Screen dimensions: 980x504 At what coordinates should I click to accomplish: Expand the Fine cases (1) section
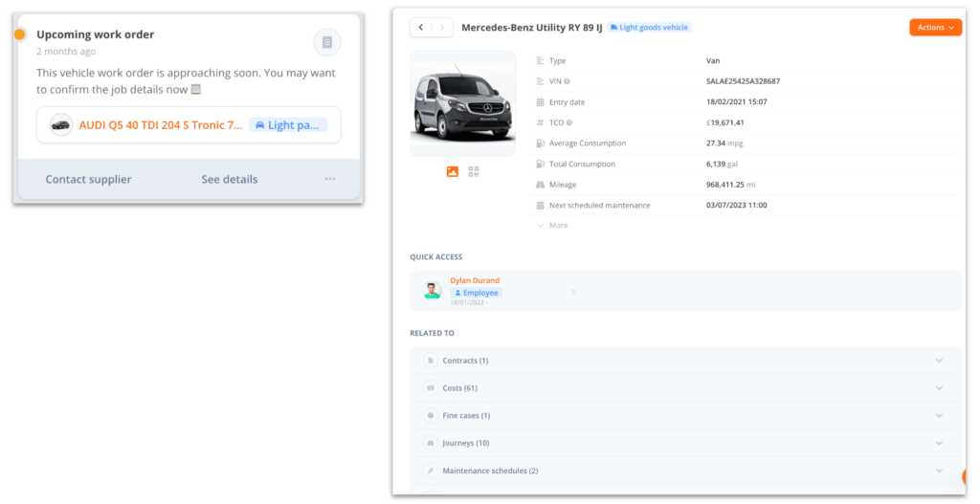[x=685, y=415]
